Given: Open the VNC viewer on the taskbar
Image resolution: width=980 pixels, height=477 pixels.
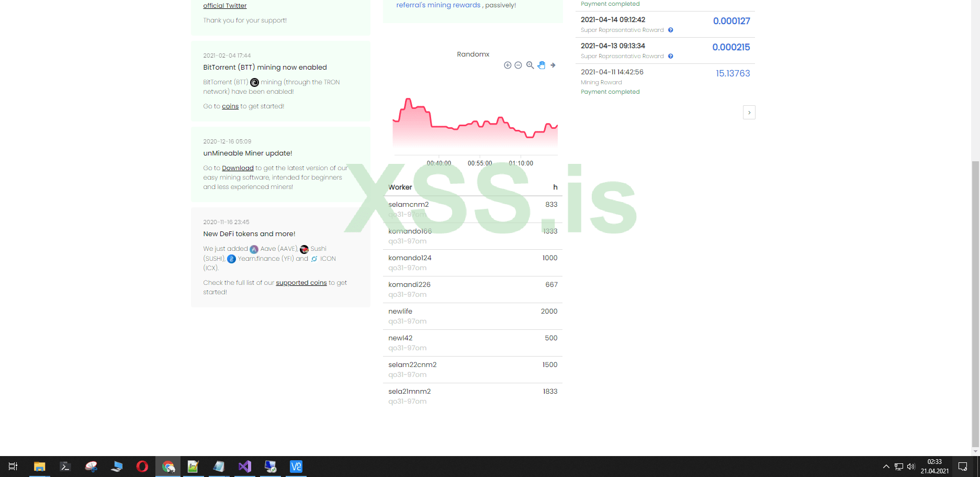Looking at the screenshot, I should click(296, 467).
